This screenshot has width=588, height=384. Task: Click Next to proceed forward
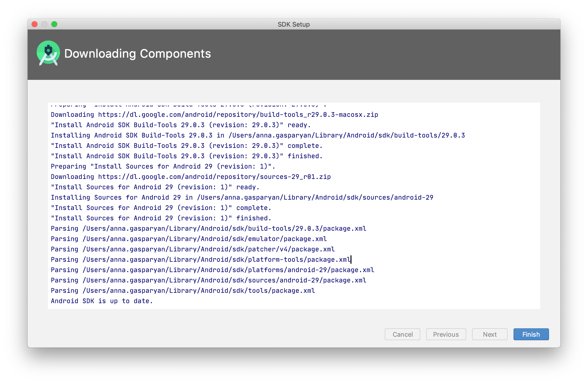coord(489,334)
